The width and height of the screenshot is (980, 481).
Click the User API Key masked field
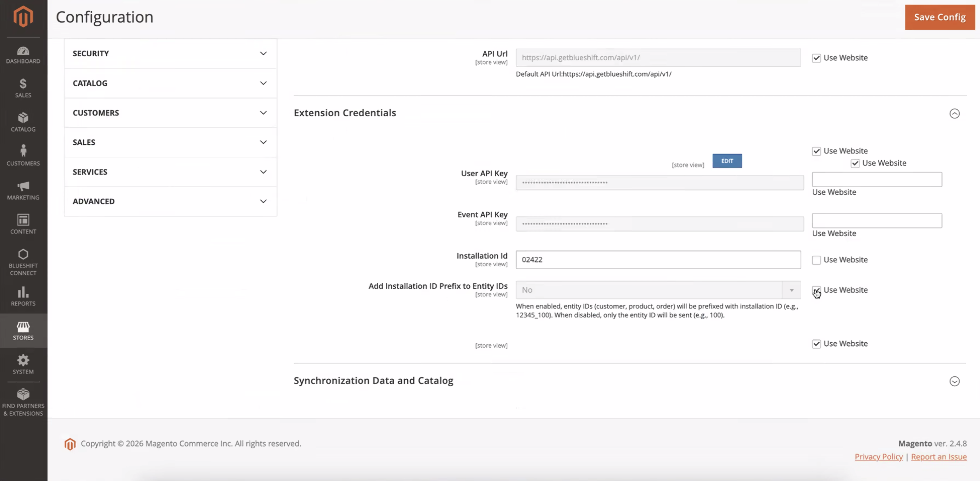(660, 183)
